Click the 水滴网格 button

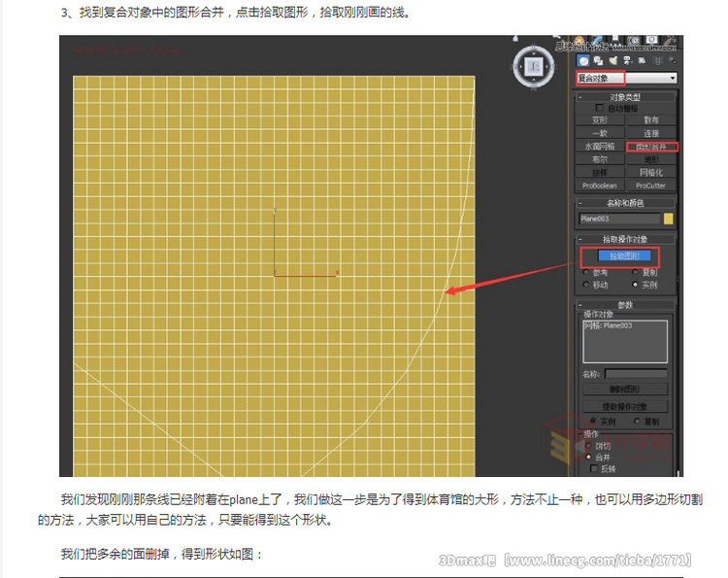(600, 147)
